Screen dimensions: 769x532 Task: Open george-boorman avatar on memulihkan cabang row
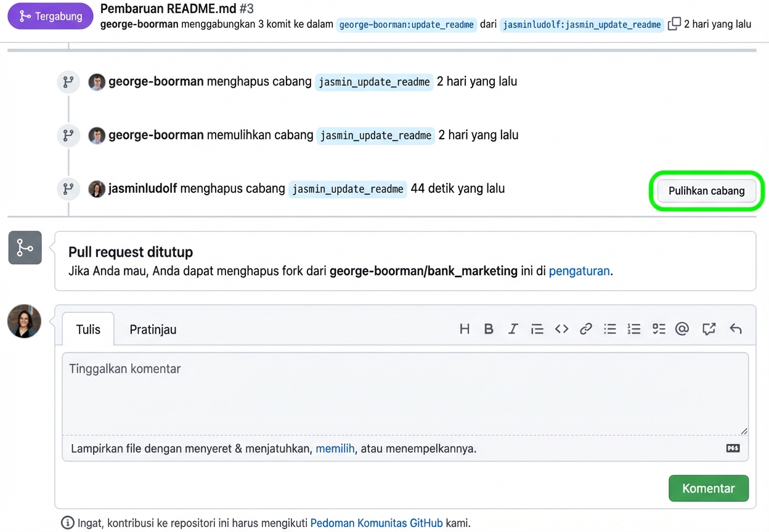(x=97, y=135)
